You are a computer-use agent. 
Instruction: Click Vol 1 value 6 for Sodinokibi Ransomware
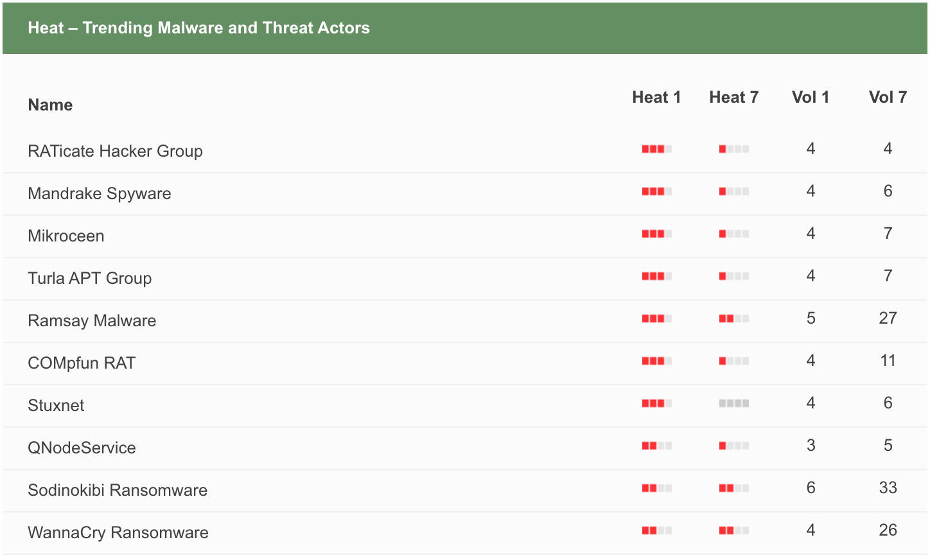(x=811, y=487)
